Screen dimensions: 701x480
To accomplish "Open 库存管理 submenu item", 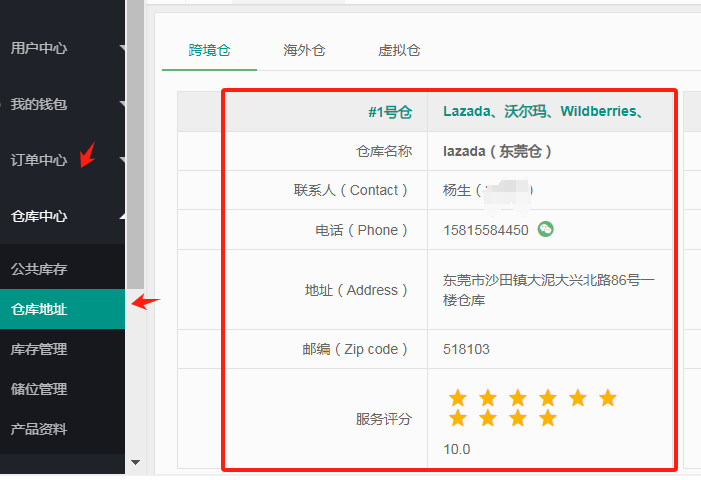I will (x=39, y=349).
